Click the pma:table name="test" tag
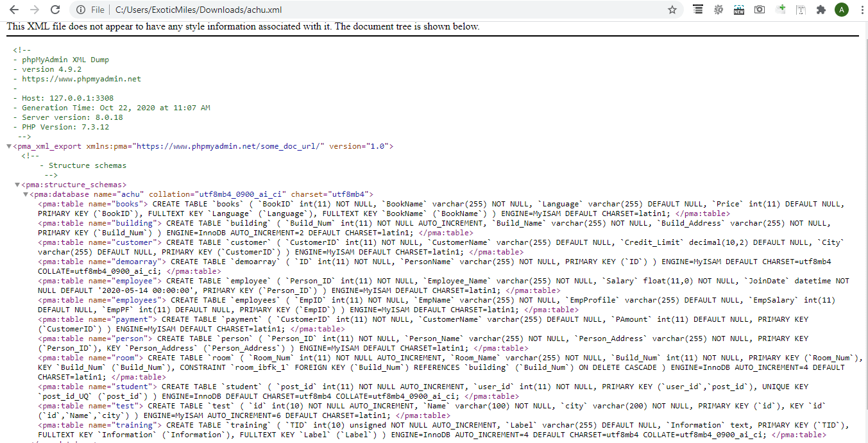Screen dimensions: 868x443 (x=92, y=406)
